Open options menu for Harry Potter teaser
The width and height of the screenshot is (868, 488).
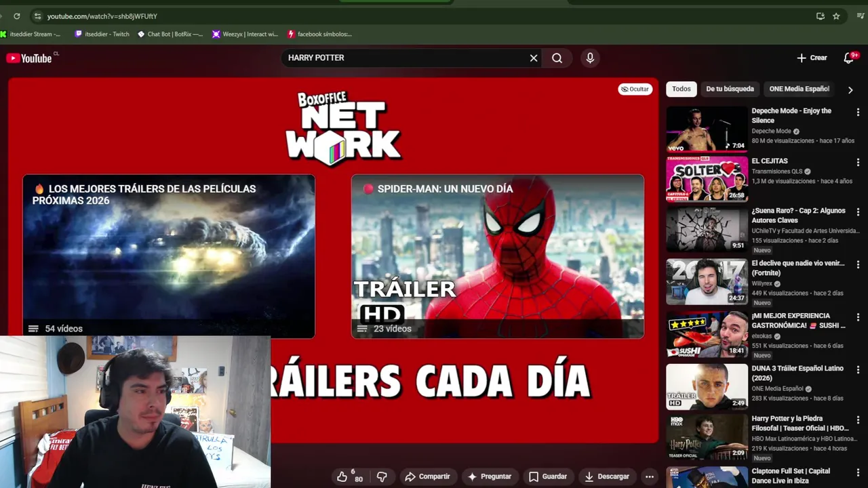(858, 420)
